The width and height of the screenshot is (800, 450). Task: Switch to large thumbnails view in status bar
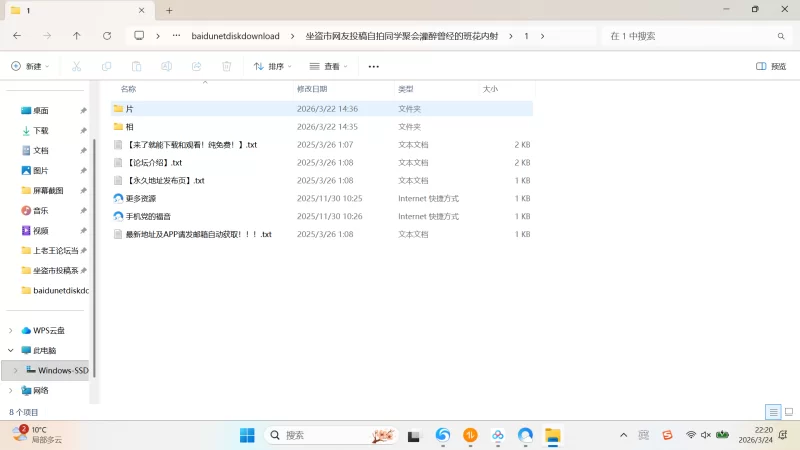coord(788,412)
